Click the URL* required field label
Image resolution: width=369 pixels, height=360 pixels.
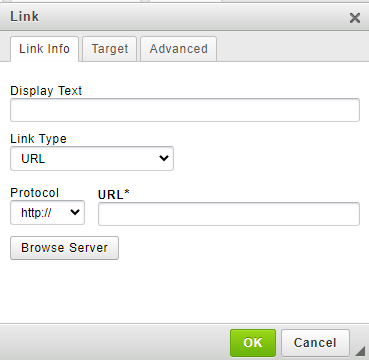click(x=114, y=195)
